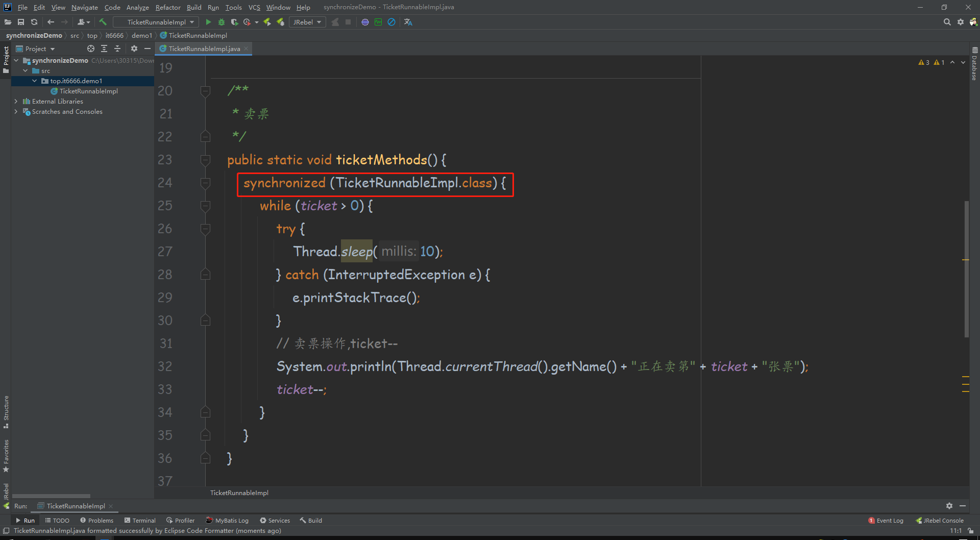
Task: Collapse the src folder node
Action: [26, 70]
